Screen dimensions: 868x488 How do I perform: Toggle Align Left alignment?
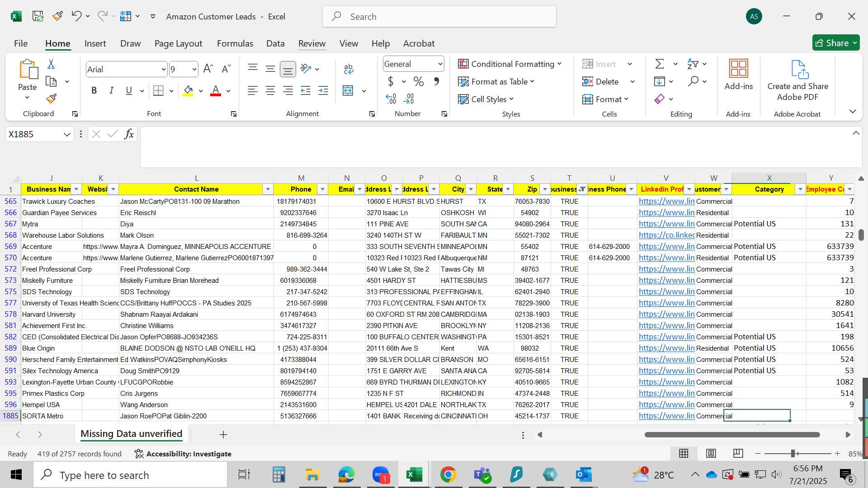[253, 90]
